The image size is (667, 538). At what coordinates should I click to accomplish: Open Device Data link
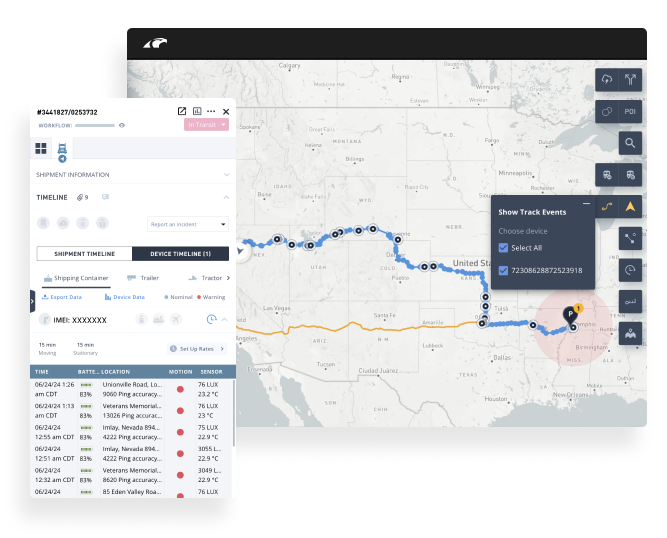(125, 297)
